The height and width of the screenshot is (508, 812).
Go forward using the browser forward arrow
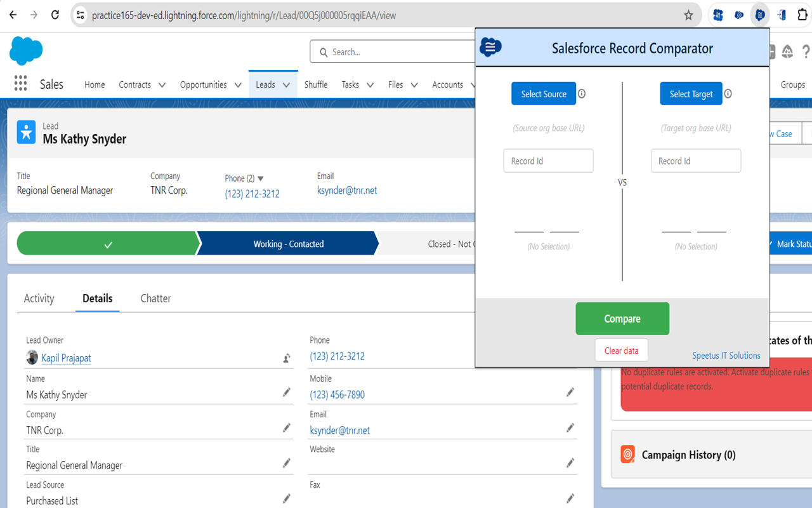[34, 15]
